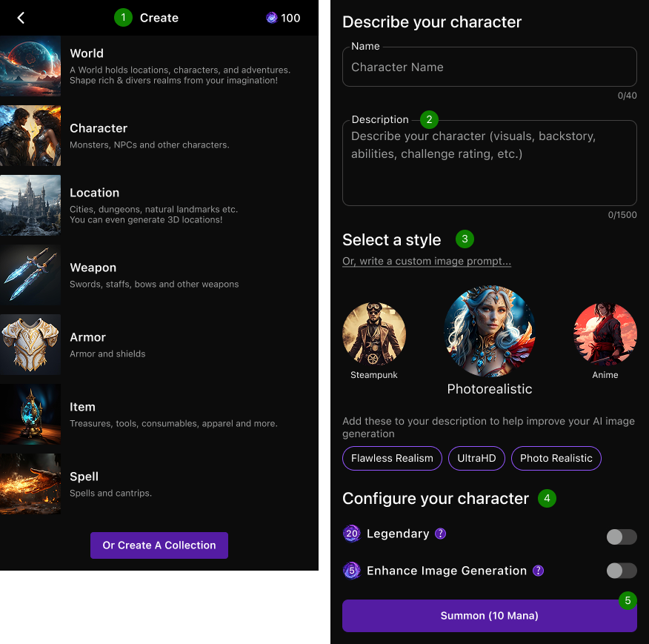Select the Character thumbnail image
649x644 pixels.
click(x=30, y=136)
